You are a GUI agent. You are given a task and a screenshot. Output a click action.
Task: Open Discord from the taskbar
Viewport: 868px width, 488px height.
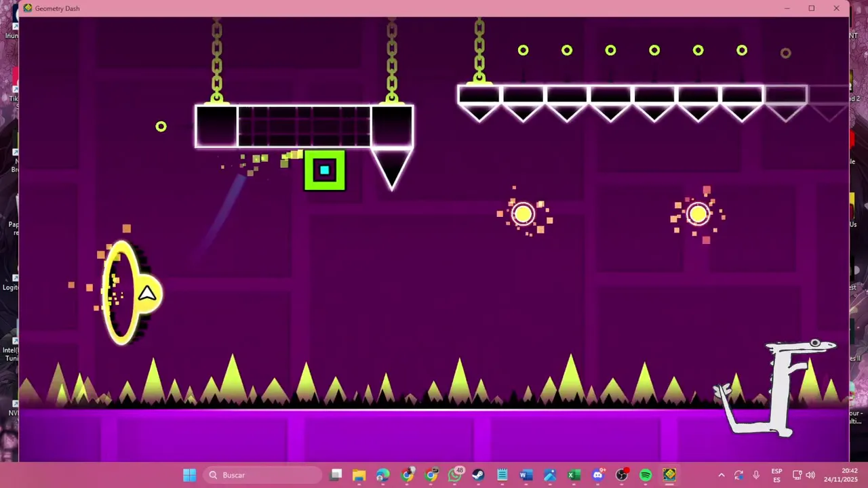coord(597,475)
